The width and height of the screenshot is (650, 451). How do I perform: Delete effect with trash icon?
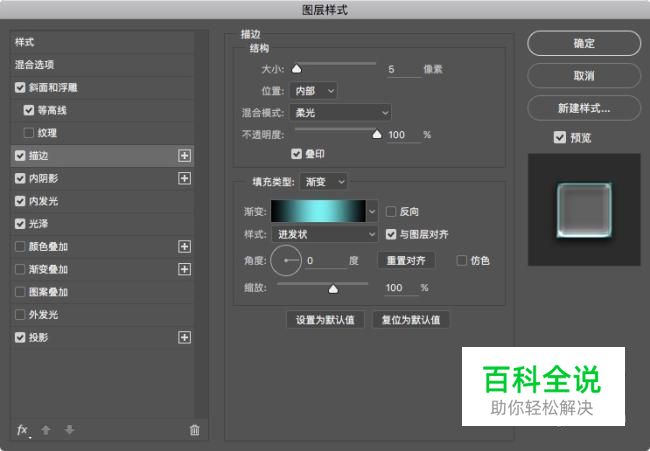(x=194, y=430)
